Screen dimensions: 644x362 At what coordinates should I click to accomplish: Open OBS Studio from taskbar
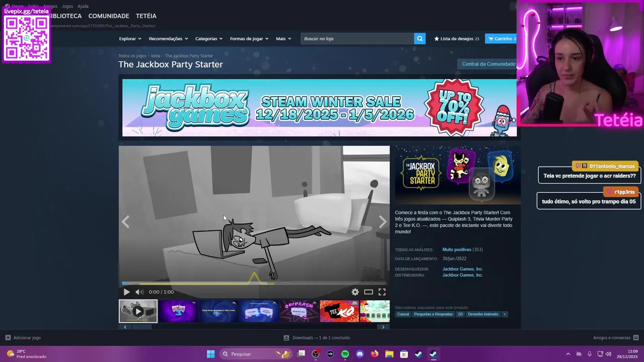click(x=315, y=354)
